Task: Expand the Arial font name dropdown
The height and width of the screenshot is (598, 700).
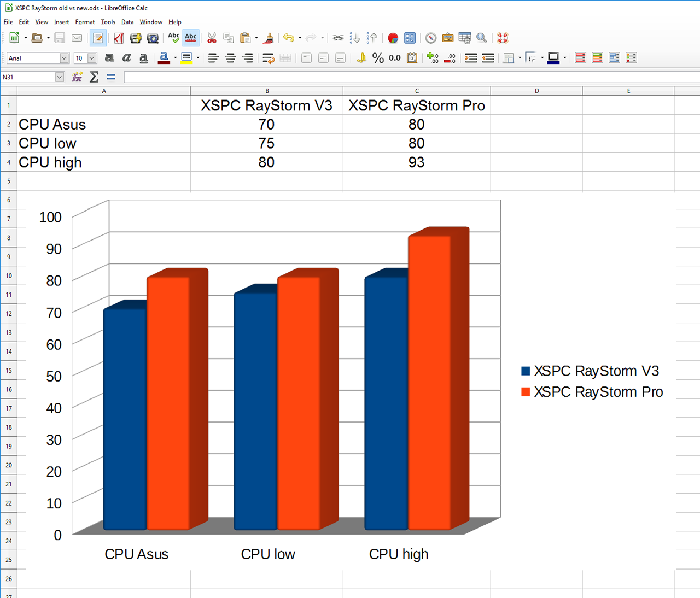Action: tap(64, 58)
